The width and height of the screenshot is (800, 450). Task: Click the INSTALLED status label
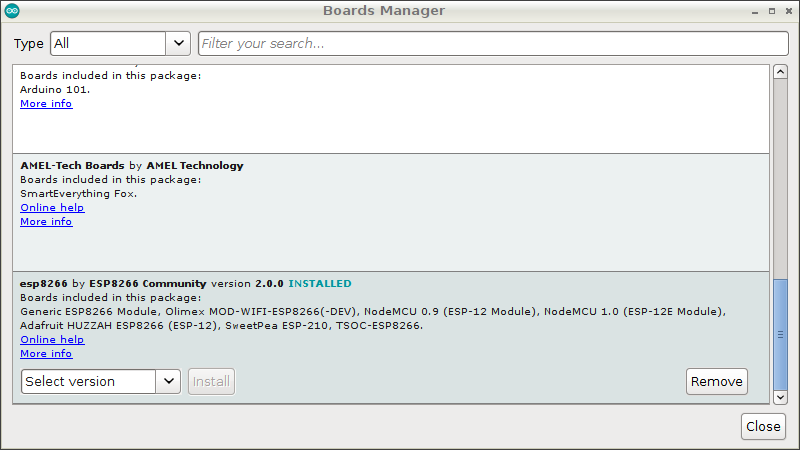click(x=320, y=284)
